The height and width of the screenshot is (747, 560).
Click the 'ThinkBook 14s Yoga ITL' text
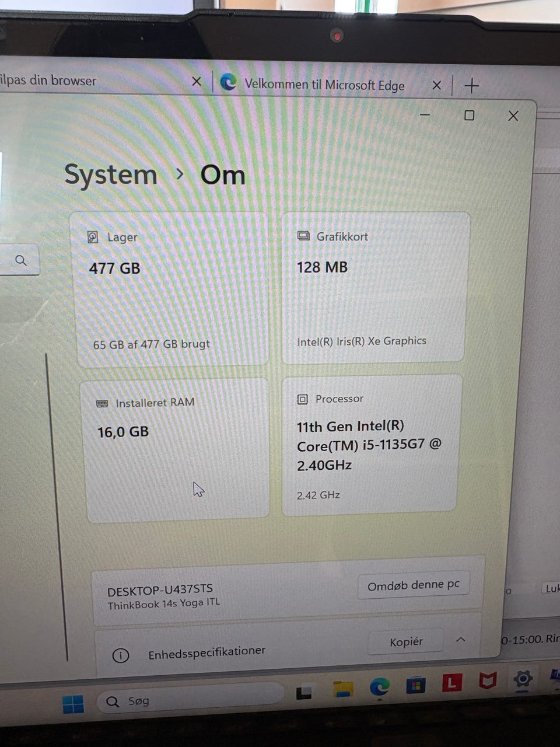pos(164,603)
